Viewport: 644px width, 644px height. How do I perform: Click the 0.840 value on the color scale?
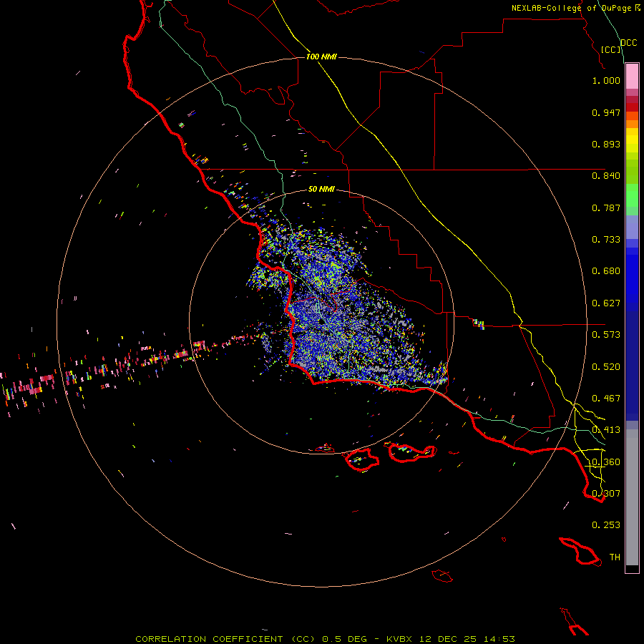tap(606, 176)
